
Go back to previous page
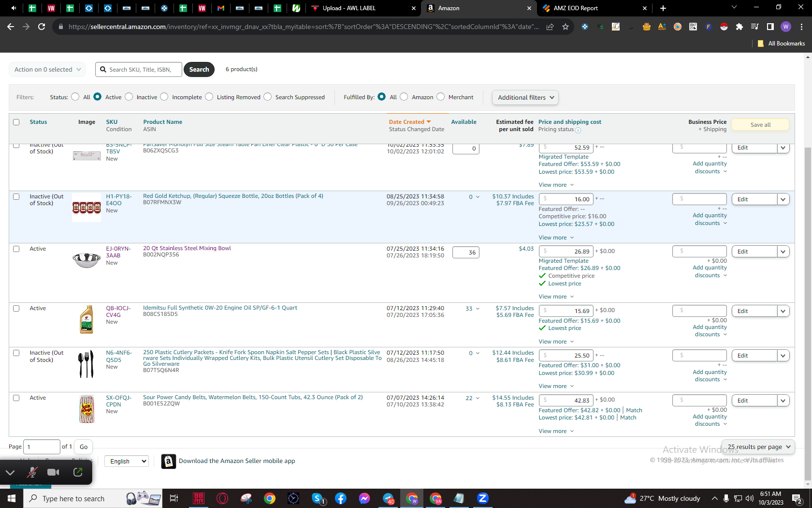(11, 27)
